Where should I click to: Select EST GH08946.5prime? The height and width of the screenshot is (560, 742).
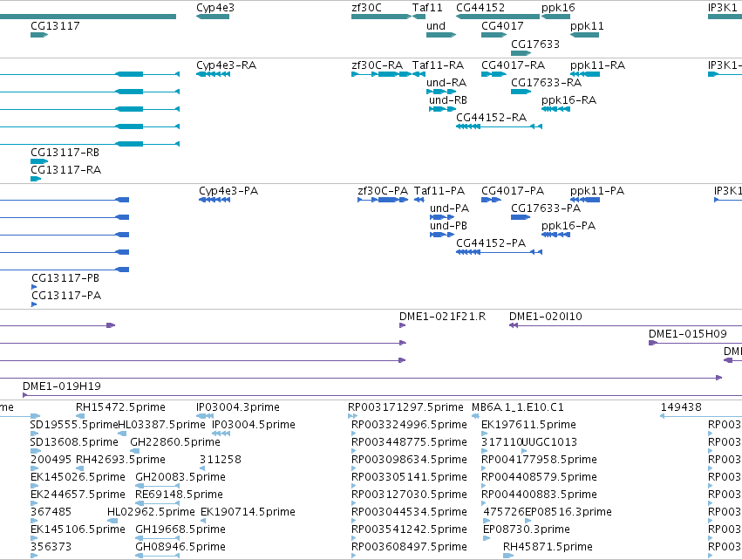point(157,556)
